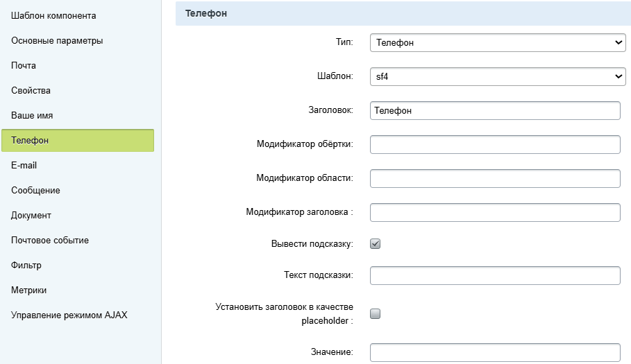Go to the Почта section

pyautogui.click(x=24, y=65)
